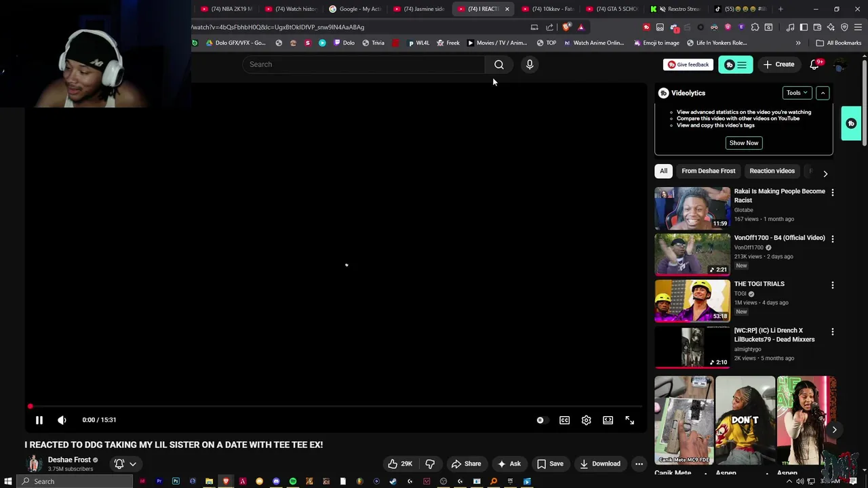Open the Create menu

click(x=778, y=64)
